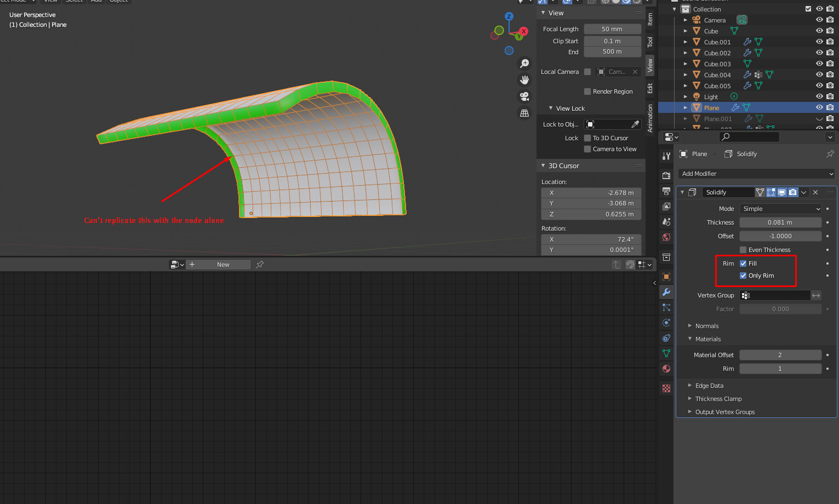839x504 pixels.
Task: Open the Particles properties tab icon
Action: click(x=666, y=307)
